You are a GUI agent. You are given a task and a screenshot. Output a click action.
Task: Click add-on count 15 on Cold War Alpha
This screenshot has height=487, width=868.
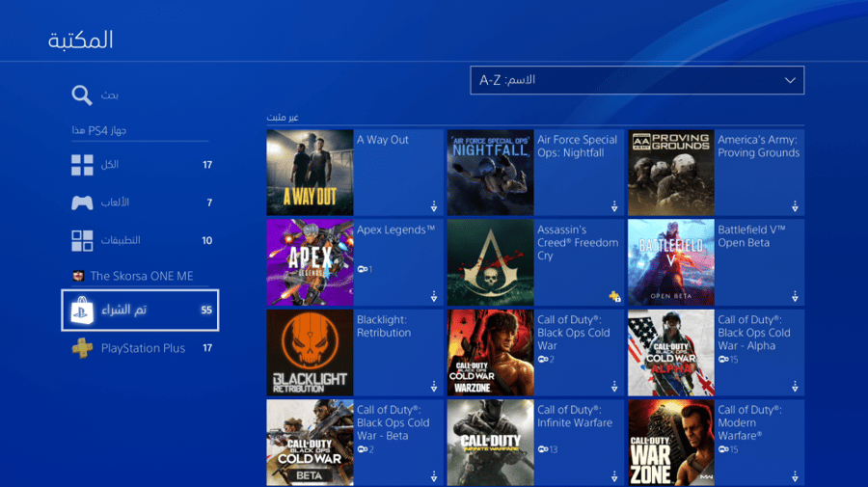point(728,360)
